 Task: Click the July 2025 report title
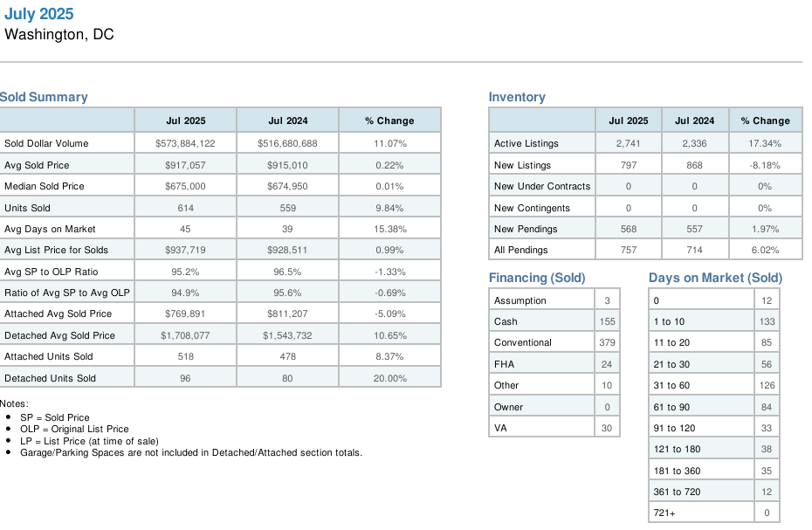(x=39, y=14)
